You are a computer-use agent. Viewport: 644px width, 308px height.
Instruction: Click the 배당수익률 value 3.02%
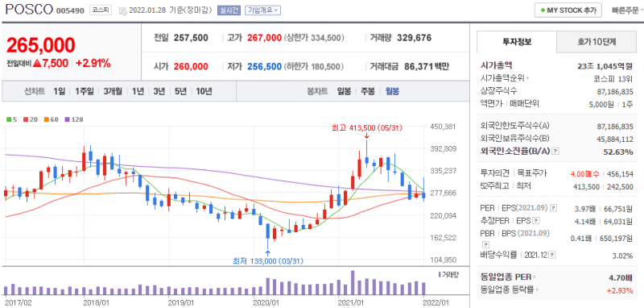pyautogui.click(x=622, y=256)
